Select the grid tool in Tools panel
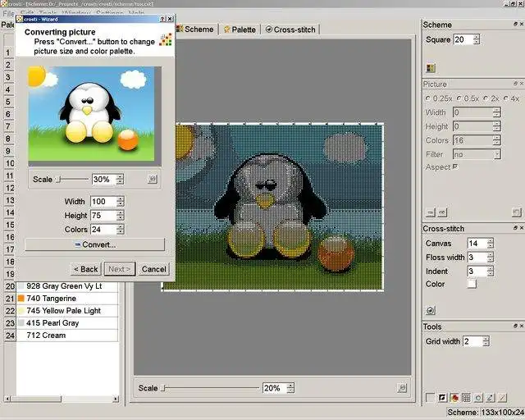 466,398
